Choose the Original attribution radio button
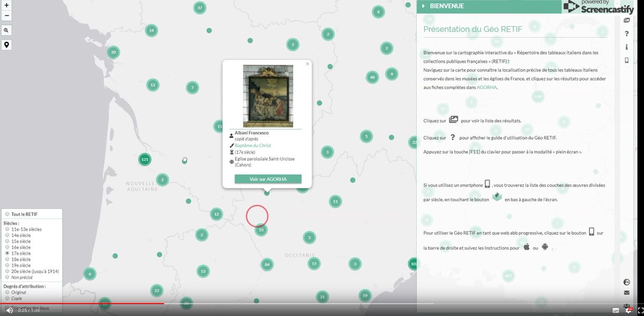Image resolution: width=644 pixels, height=316 pixels. (x=8, y=292)
